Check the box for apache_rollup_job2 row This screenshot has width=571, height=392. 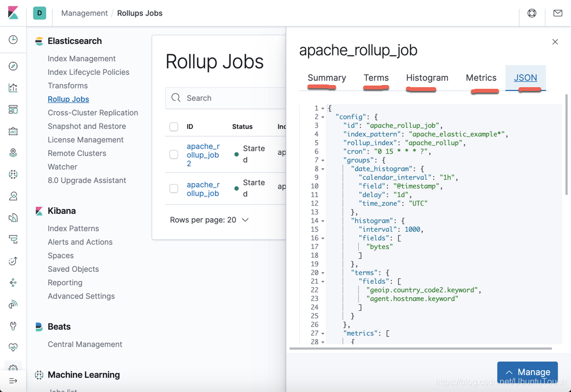coord(174,155)
